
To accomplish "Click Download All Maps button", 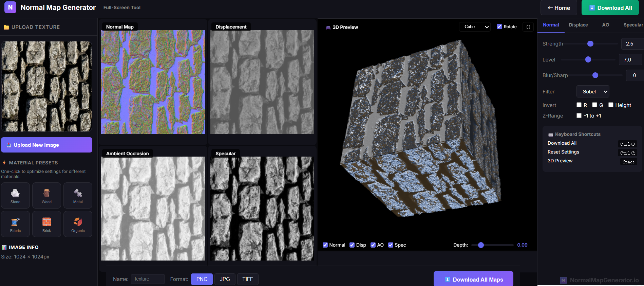I will 473,279.
